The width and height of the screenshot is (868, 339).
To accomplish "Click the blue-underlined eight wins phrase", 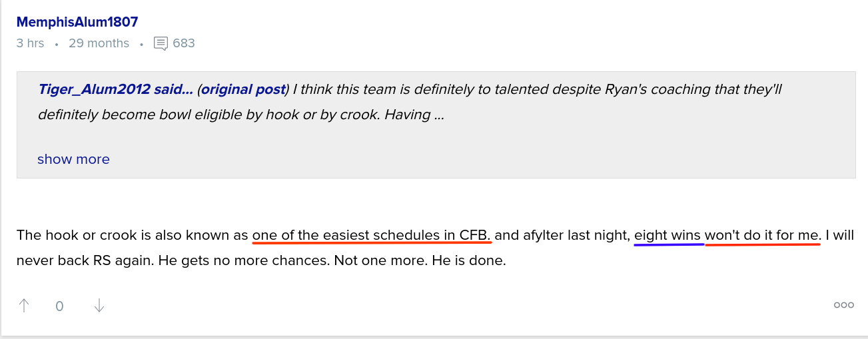I will pos(667,235).
